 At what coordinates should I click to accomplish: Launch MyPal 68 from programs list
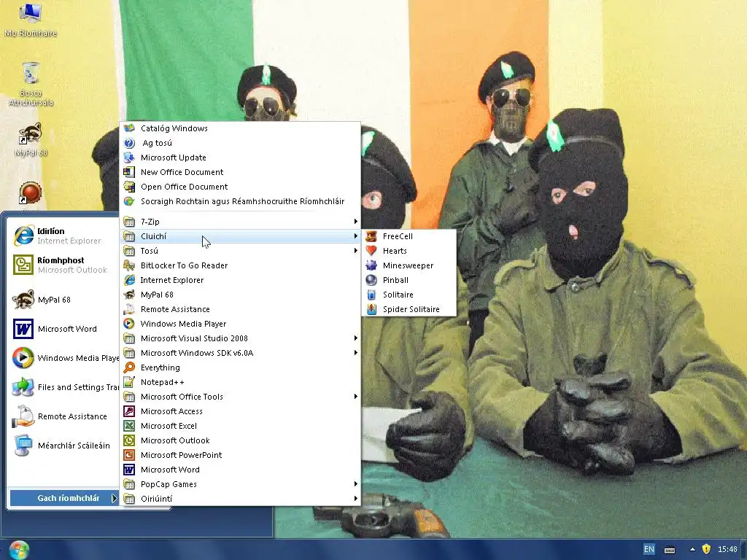tap(240, 295)
